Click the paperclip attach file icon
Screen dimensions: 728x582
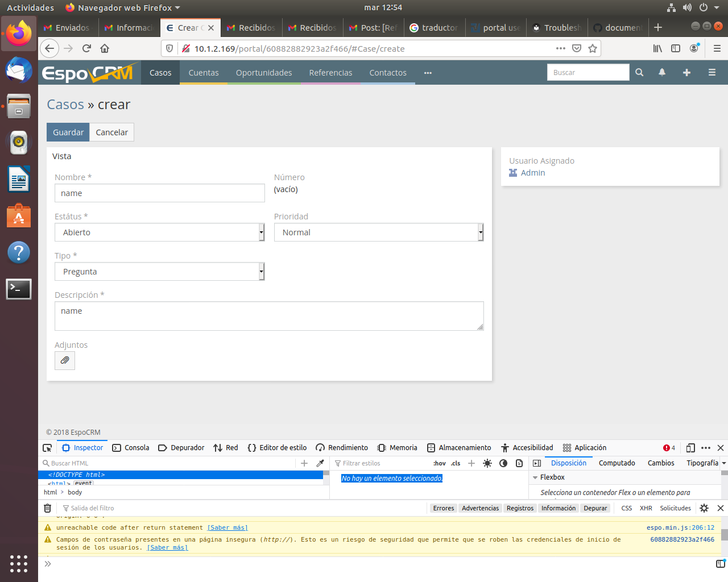click(x=65, y=360)
